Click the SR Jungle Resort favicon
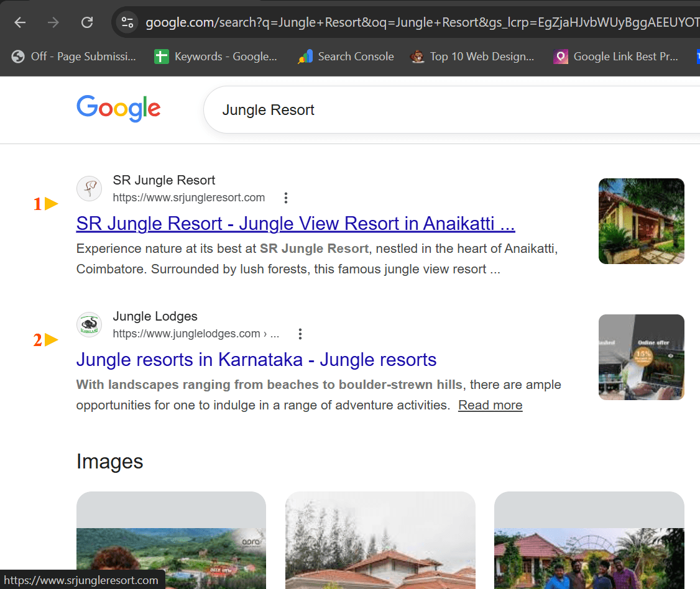 point(90,188)
